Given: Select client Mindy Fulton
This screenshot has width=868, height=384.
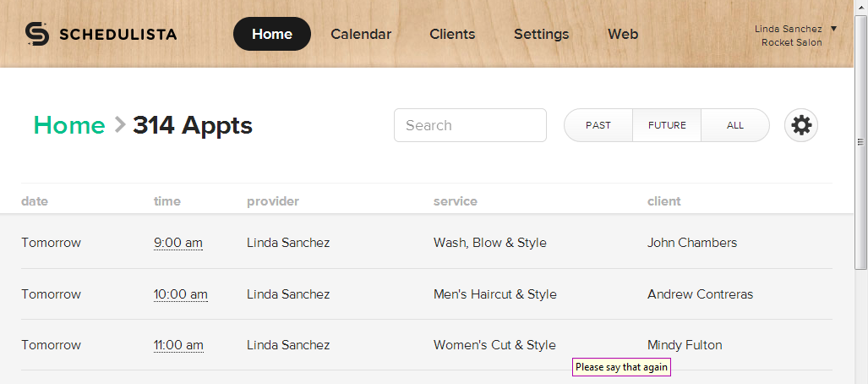Looking at the screenshot, I should (x=685, y=345).
